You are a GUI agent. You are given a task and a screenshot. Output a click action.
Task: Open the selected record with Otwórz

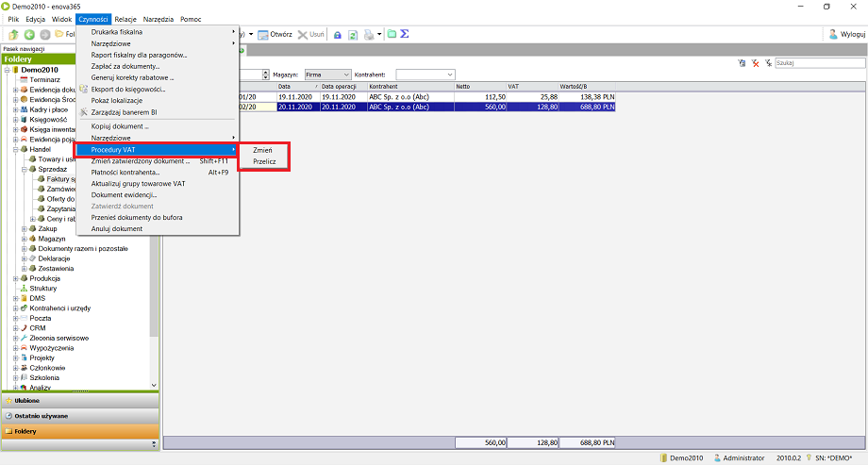(275, 34)
